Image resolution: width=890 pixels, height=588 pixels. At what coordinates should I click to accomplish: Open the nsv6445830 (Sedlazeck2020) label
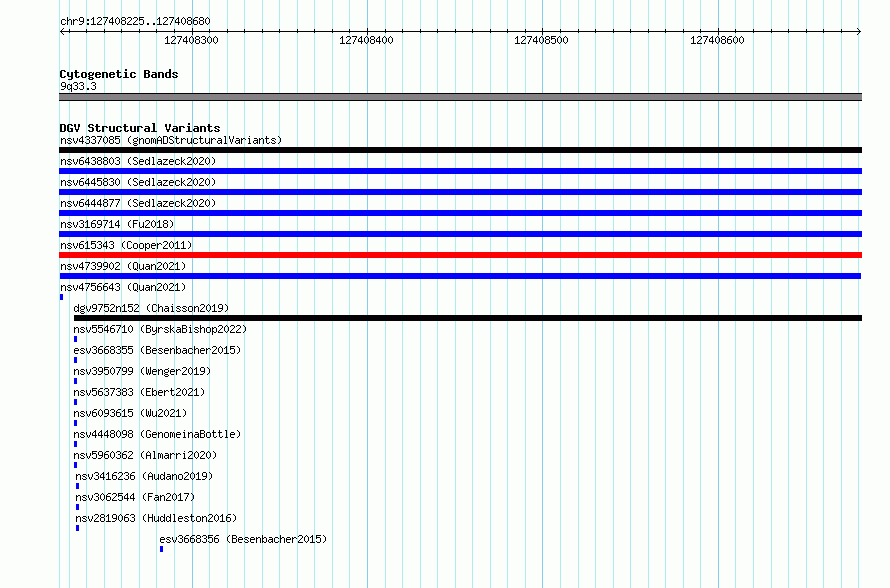click(138, 182)
